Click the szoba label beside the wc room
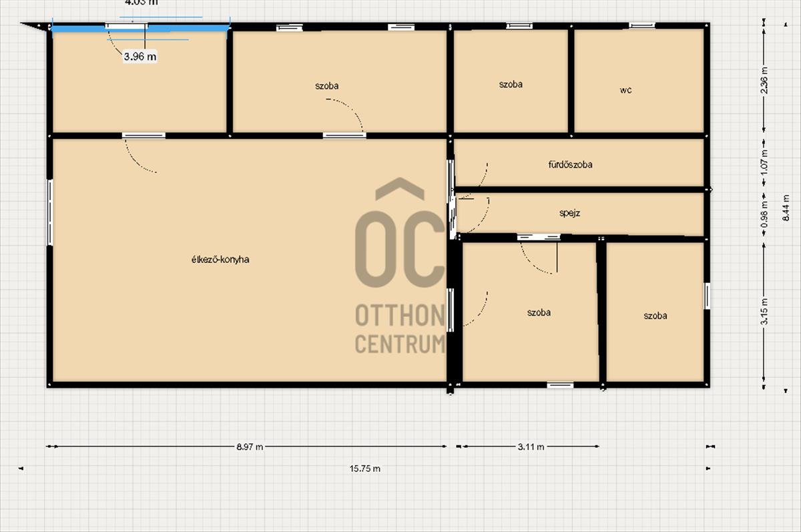This screenshot has height=532, width=801. click(511, 84)
